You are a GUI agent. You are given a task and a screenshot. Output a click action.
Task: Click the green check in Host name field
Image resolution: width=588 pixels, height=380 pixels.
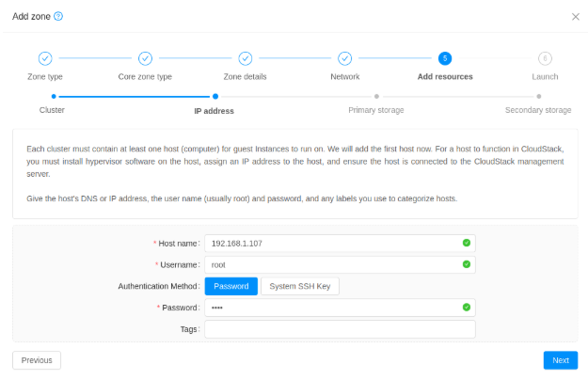(466, 243)
